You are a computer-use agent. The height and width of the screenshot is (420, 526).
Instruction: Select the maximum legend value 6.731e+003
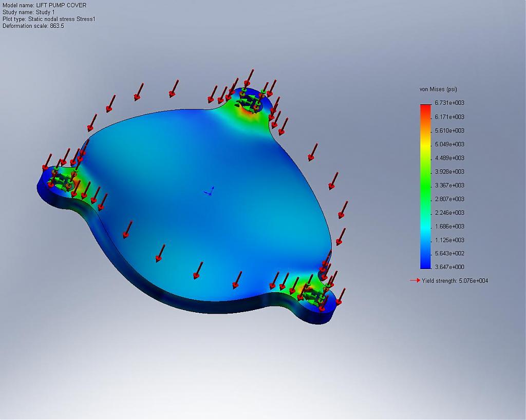(x=449, y=103)
